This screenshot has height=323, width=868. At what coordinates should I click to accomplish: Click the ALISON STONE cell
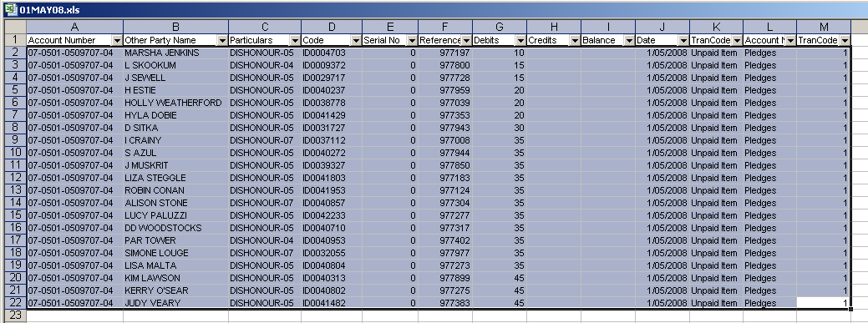pyautogui.click(x=176, y=203)
